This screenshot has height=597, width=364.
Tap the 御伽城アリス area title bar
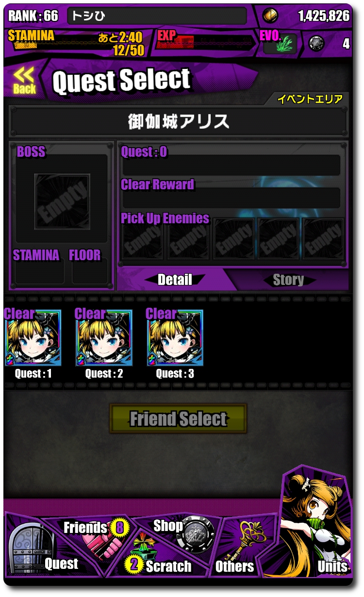(x=179, y=121)
